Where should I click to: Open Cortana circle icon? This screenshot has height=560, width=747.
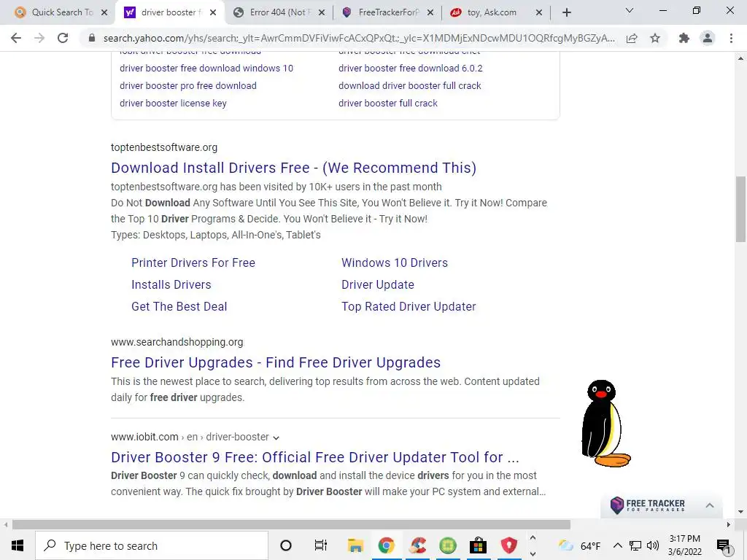click(286, 545)
